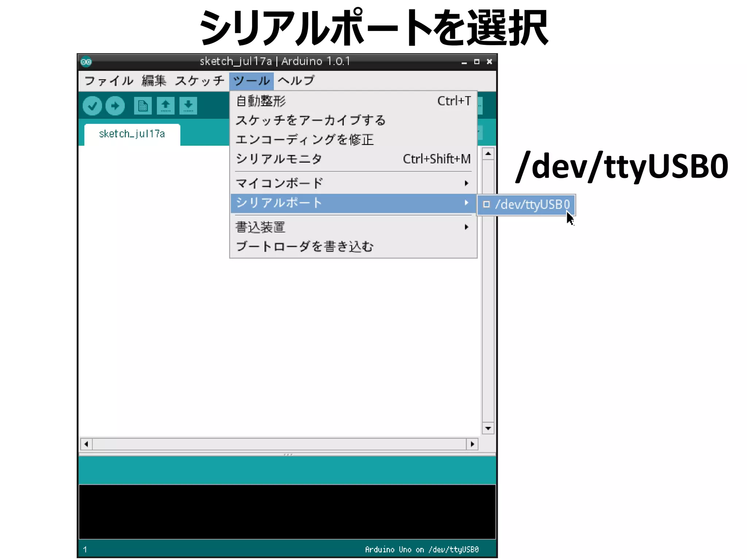This screenshot has width=747, height=560.
Task: Open the ヘルプ menu
Action: pyautogui.click(x=296, y=81)
